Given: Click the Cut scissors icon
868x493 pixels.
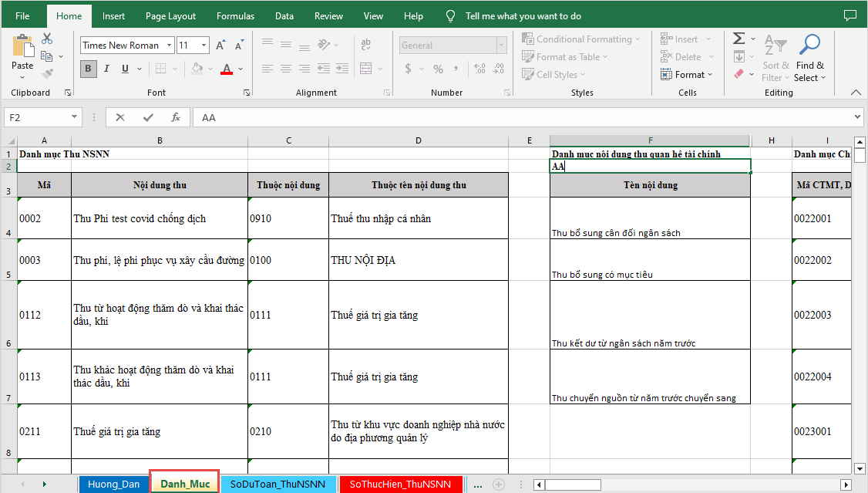Looking at the screenshot, I should 47,39.
